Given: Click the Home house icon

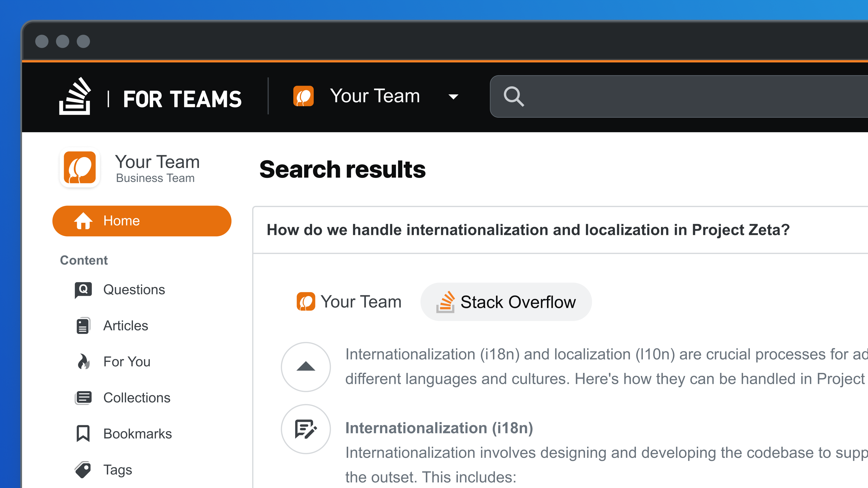Looking at the screenshot, I should click(x=83, y=221).
